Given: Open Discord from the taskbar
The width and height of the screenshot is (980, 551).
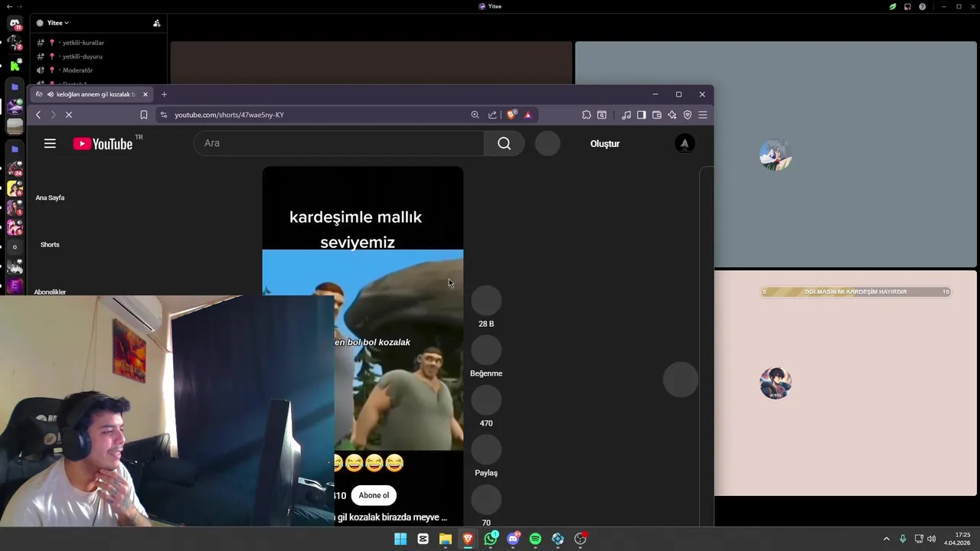Looking at the screenshot, I should click(x=513, y=539).
